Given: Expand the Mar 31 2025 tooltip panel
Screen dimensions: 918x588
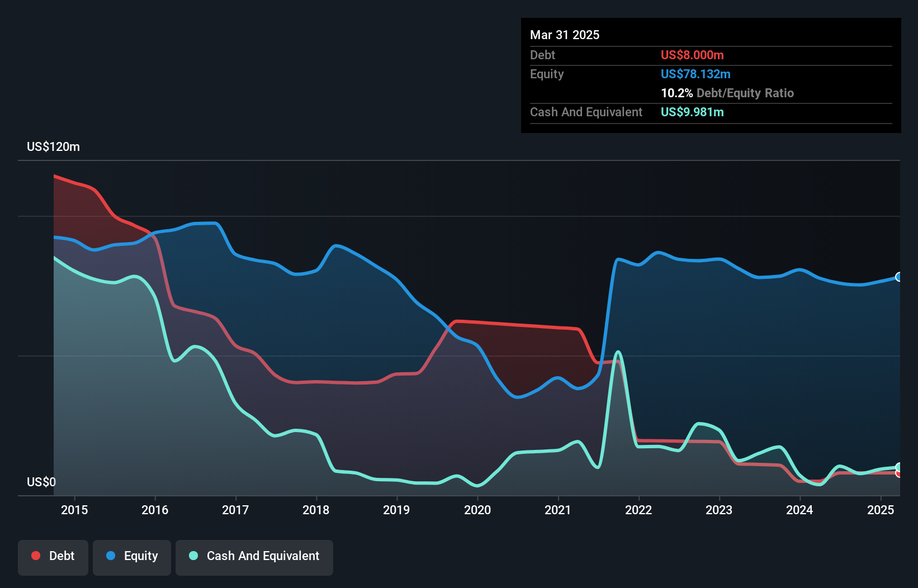Looking at the screenshot, I should point(565,35).
